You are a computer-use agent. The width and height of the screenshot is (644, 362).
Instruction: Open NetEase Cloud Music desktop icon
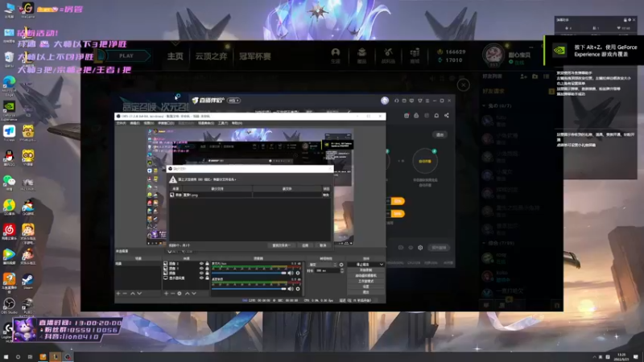pyautogui.click(x=9, y=232)
